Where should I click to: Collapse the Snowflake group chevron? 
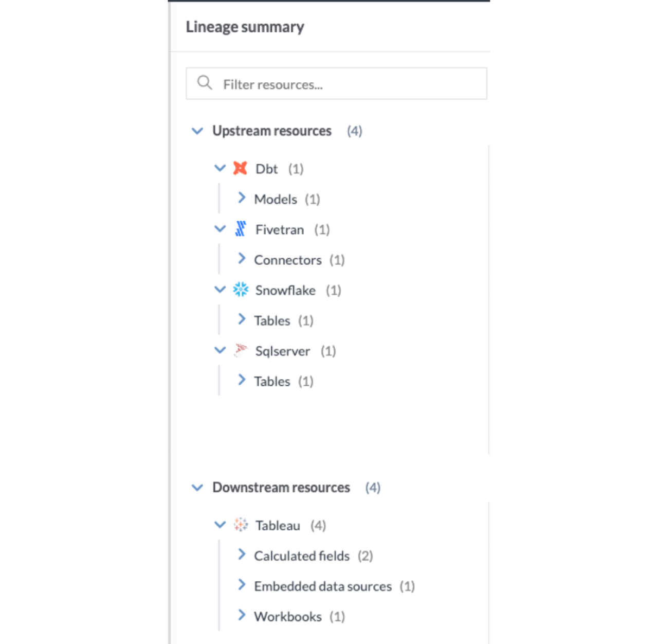click(220, 290)
